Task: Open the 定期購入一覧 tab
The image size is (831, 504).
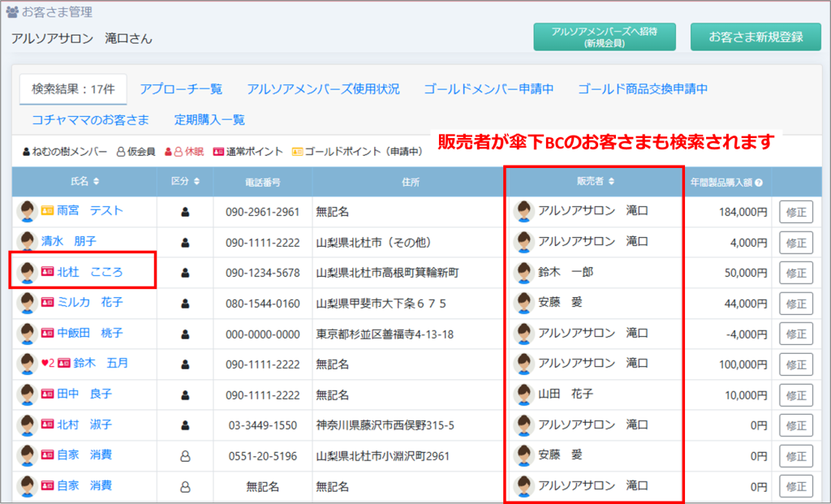Action: point(209,120)
